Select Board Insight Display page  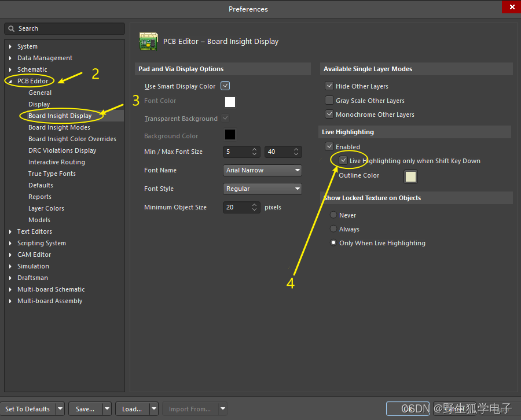(60, 116)
